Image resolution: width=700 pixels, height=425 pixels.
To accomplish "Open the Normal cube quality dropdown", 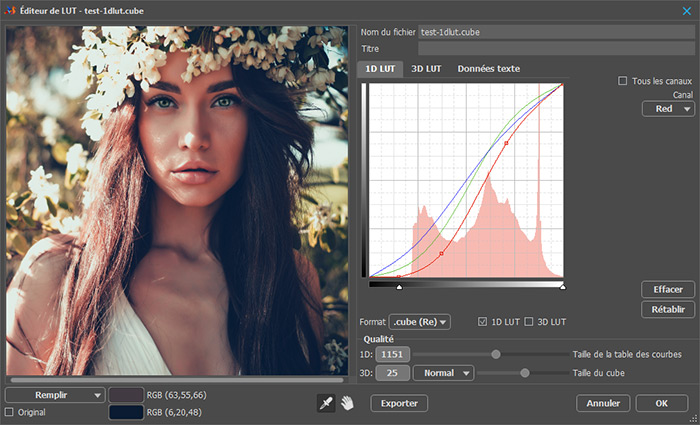I will point(443,373).
